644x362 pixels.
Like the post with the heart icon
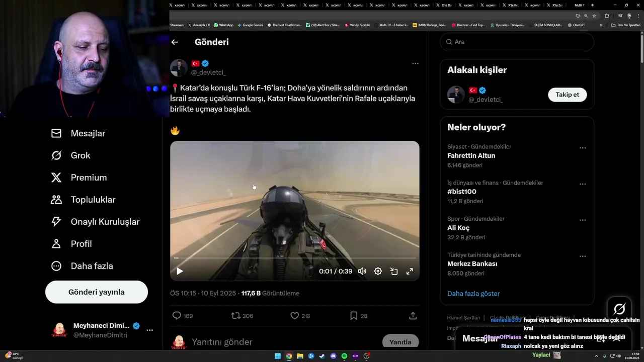pos(295,316)
